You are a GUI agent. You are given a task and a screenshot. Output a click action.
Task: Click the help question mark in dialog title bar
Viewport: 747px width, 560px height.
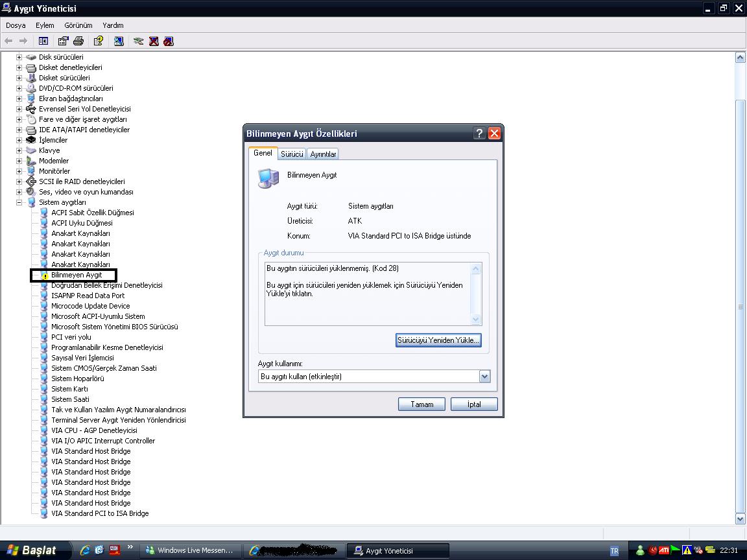pyautogui.click(x=479, y=134)
